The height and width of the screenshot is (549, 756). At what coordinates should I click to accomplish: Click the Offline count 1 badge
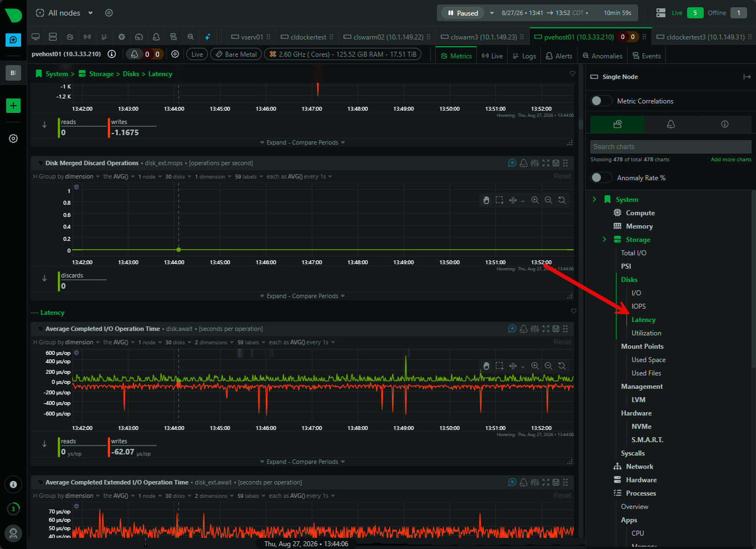(738, 13)
